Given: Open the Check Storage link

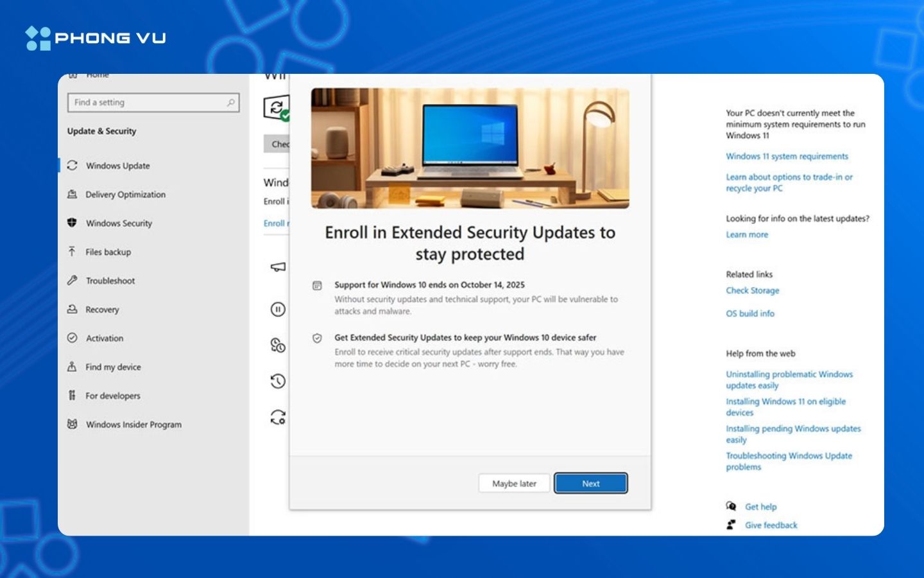Looking at the screenshot, I should pos(753,291).
